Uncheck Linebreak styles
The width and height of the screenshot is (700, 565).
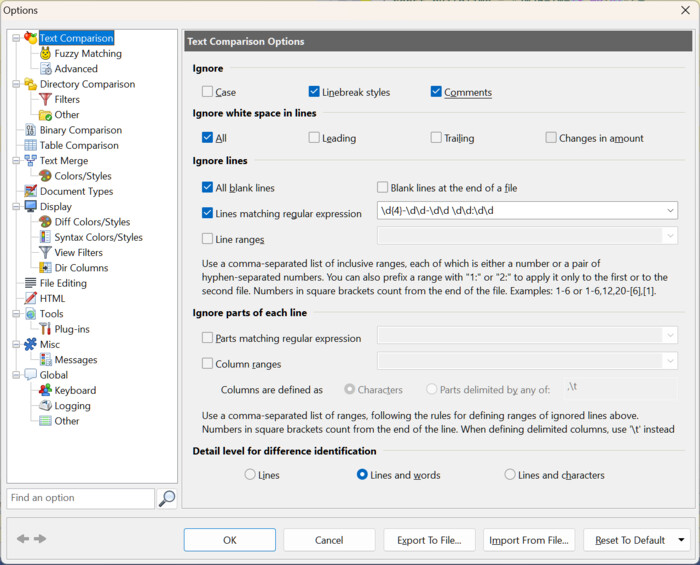314,91
